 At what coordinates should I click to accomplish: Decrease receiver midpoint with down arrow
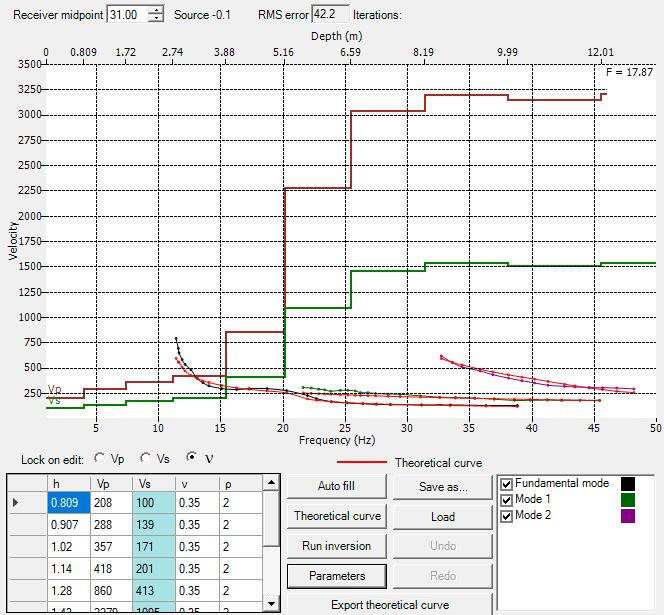pyautogui.click(x=155, y=19)
